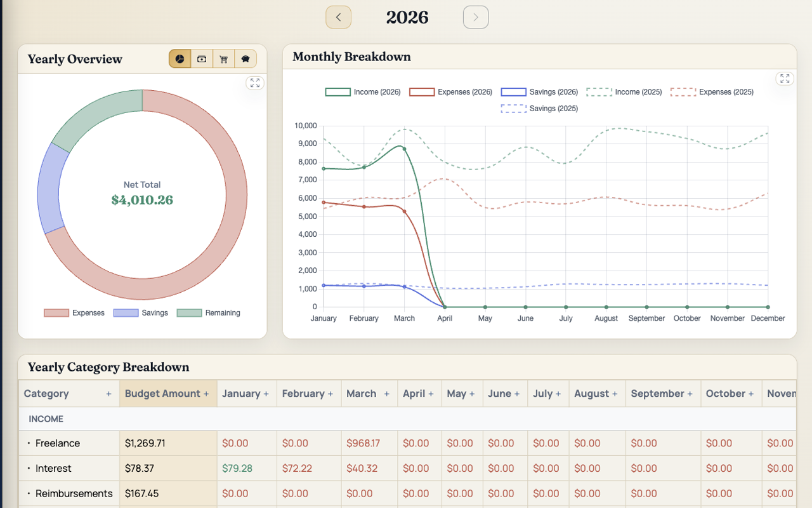Toggle the Savings (2025) legend item
The width and height of the screenshot is (812, 508).
click(539, 109)
